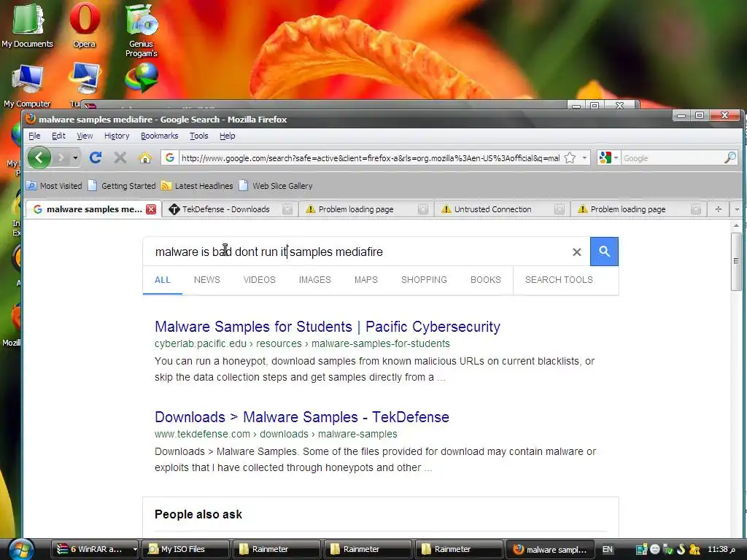Click the Getting Started bookmark
Image resolution: width=747 pixels, height=560 pixels.
[123, 186]
